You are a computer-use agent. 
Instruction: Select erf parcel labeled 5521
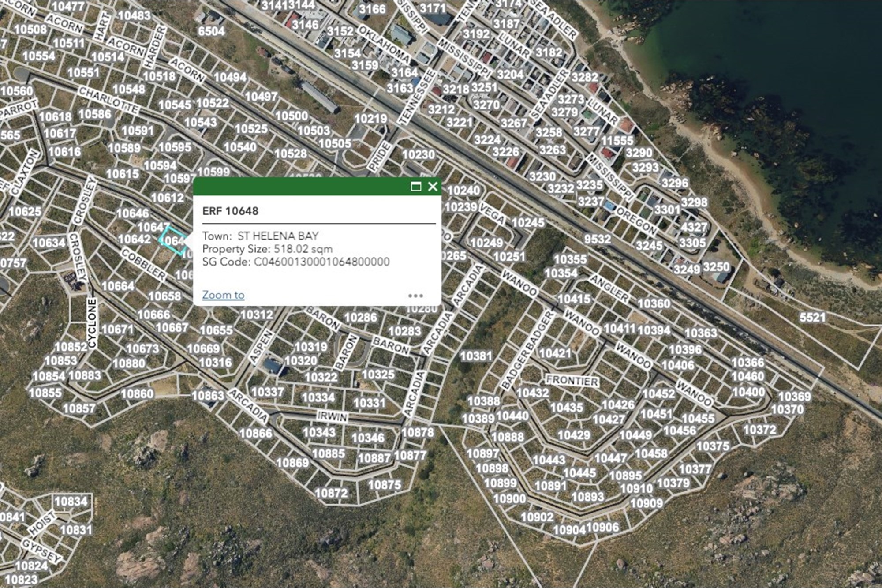[812, 317]
